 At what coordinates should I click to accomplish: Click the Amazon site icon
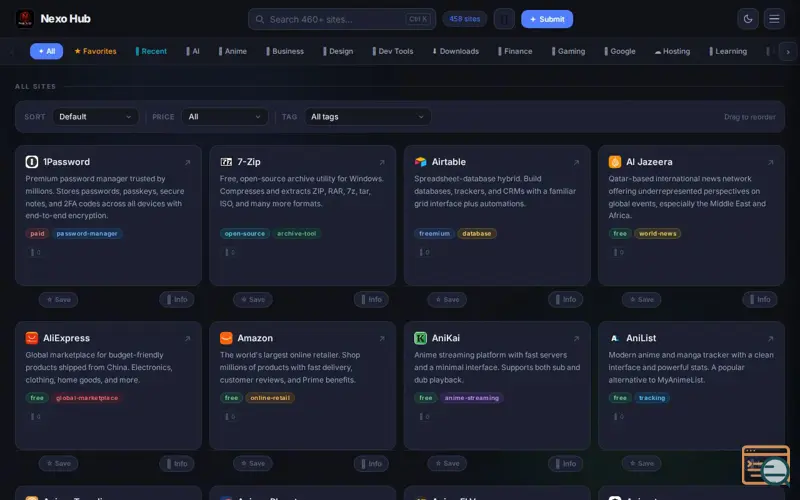(226, 338)
